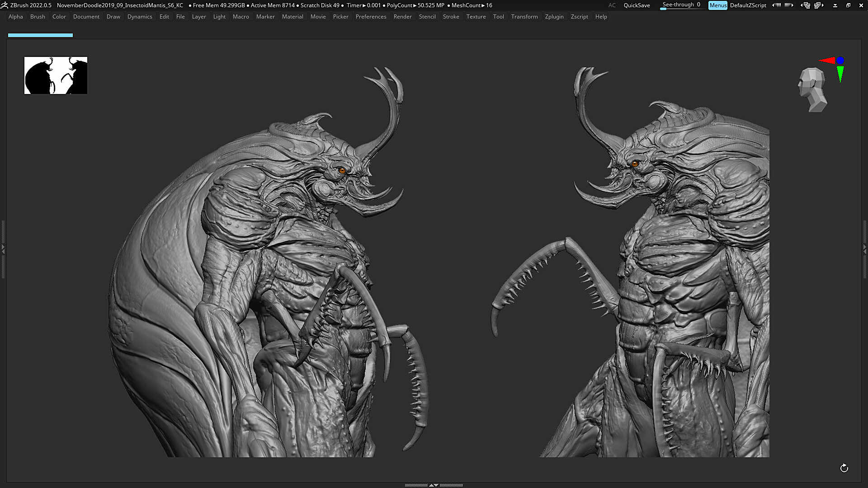The image size is (868, 488).
Task: Click the circular rotate arrow icon
Action: 844,468
